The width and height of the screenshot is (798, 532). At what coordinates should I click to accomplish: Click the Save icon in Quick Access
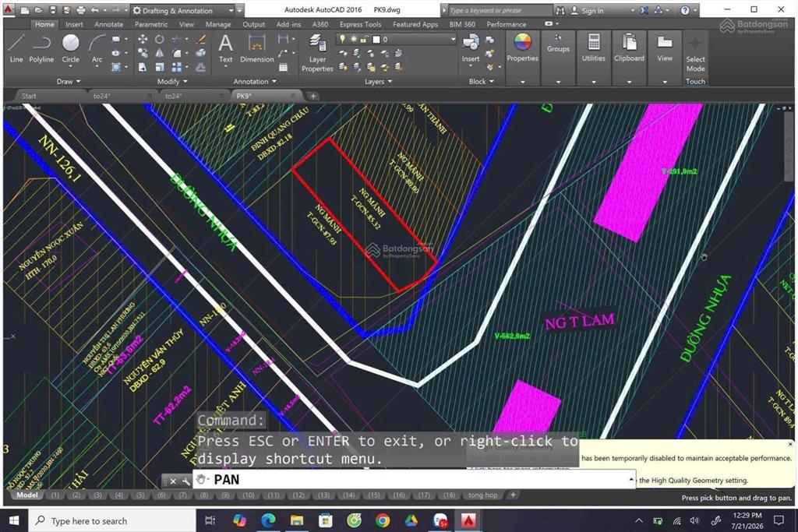click(53, 10)
